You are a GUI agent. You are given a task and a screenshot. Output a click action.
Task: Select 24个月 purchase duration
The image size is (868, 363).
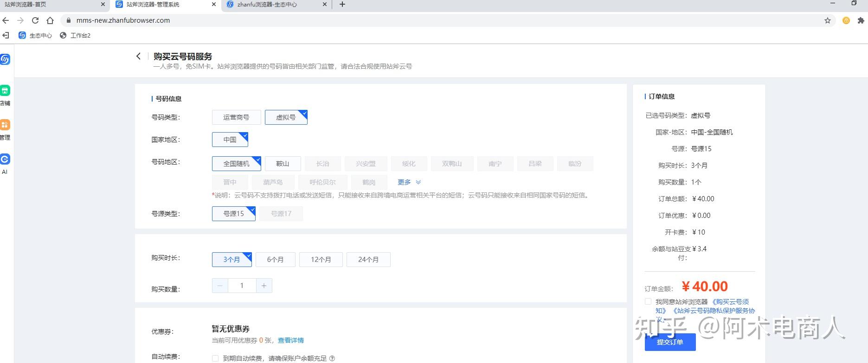(368, 260)
